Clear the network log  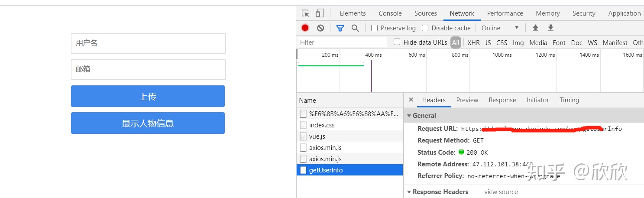click(x=320, y=28)
